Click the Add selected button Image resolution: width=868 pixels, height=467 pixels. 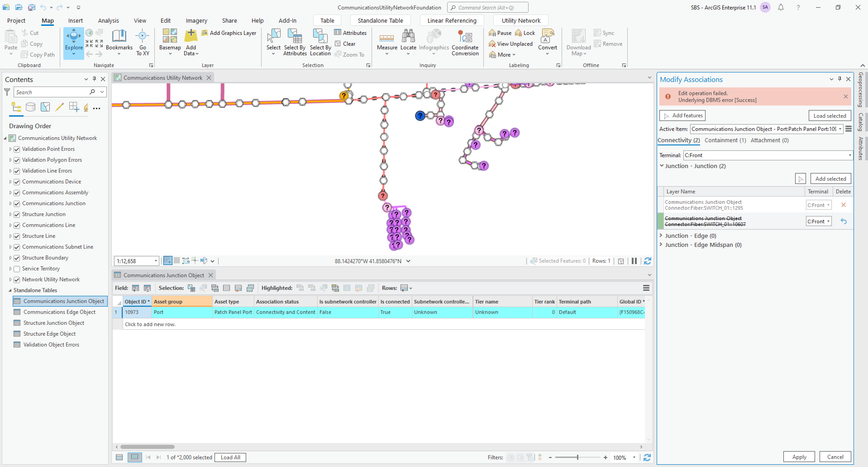pos(831,179)
